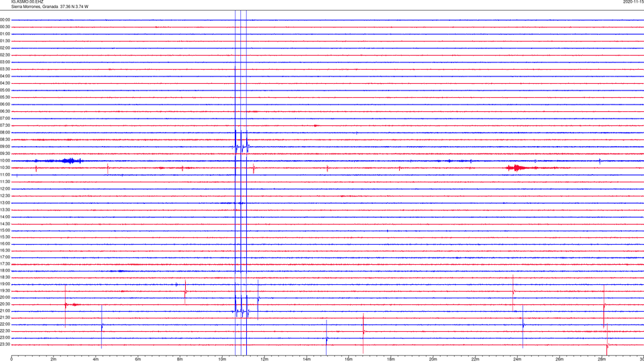
Task: Select the 02:00 time label
Action: (5, 48)
